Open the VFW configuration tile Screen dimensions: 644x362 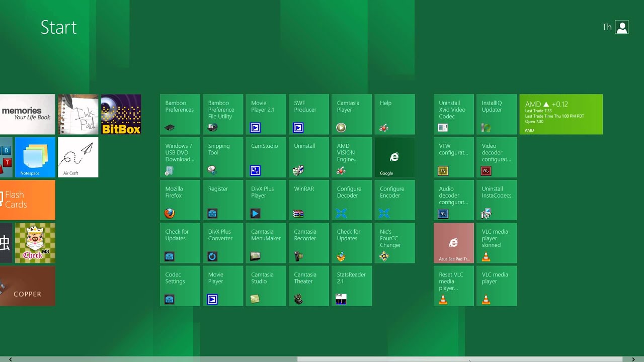454,157
